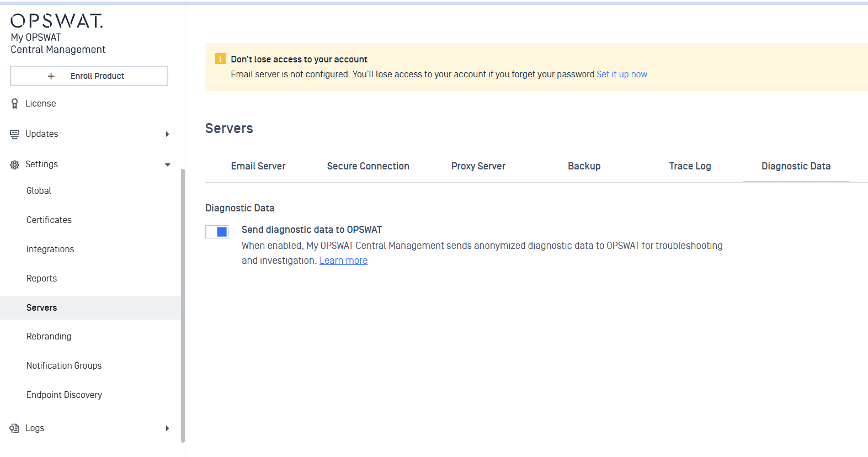868x457 pixels.
Task: Click the My OPSWAT Central Management title
Action: (58, 44)
